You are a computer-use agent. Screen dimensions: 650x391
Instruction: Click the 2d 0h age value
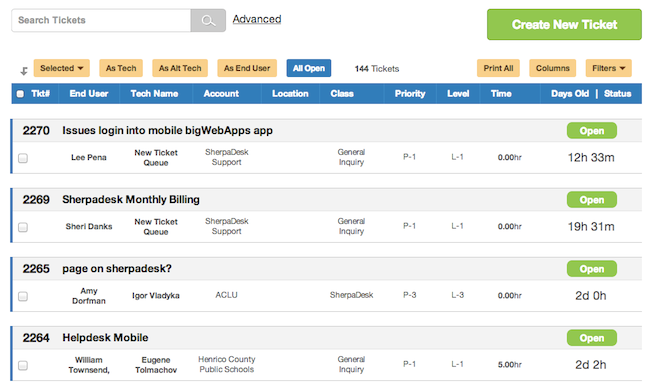[590, 296]
